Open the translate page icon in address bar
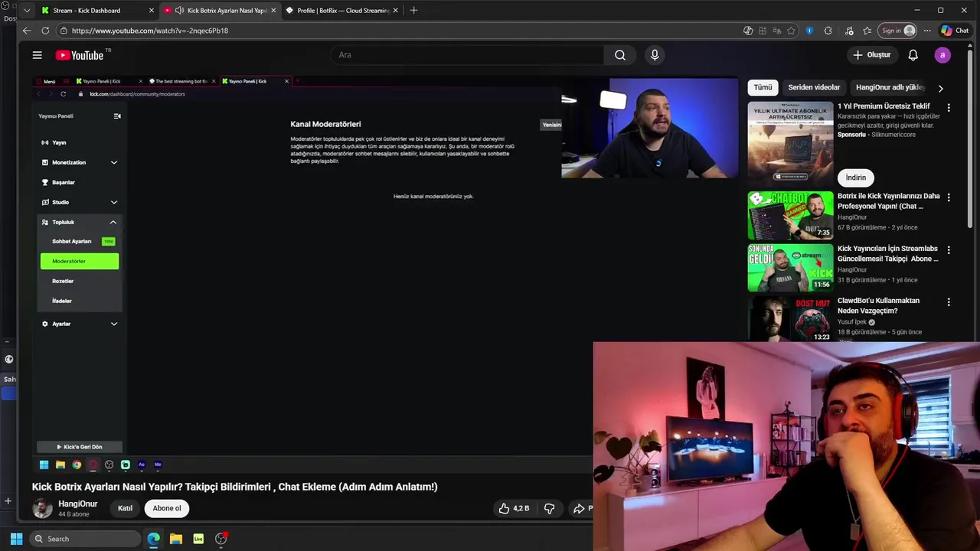This screenshot has height=551, width=980. (x=776, y=31)
